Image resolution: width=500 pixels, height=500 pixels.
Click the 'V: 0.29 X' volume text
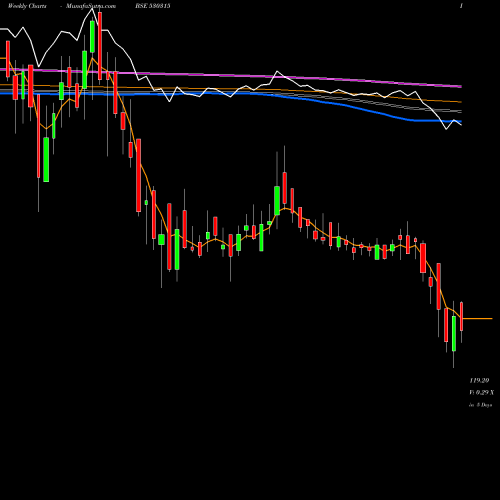pos(482,392)
